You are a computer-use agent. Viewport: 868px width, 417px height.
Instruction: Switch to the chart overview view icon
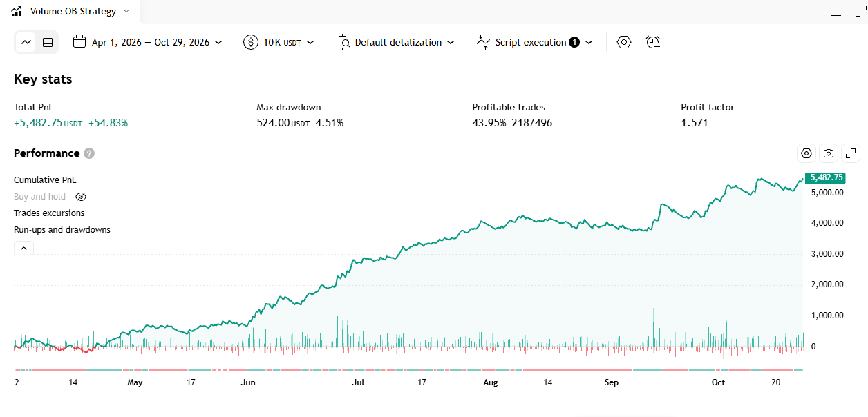coord(26,42)
